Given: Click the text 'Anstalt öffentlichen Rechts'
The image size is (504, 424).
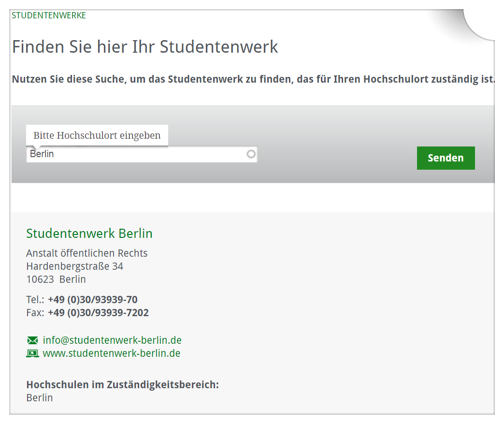Looking at the screenshot, I should 87,253.
